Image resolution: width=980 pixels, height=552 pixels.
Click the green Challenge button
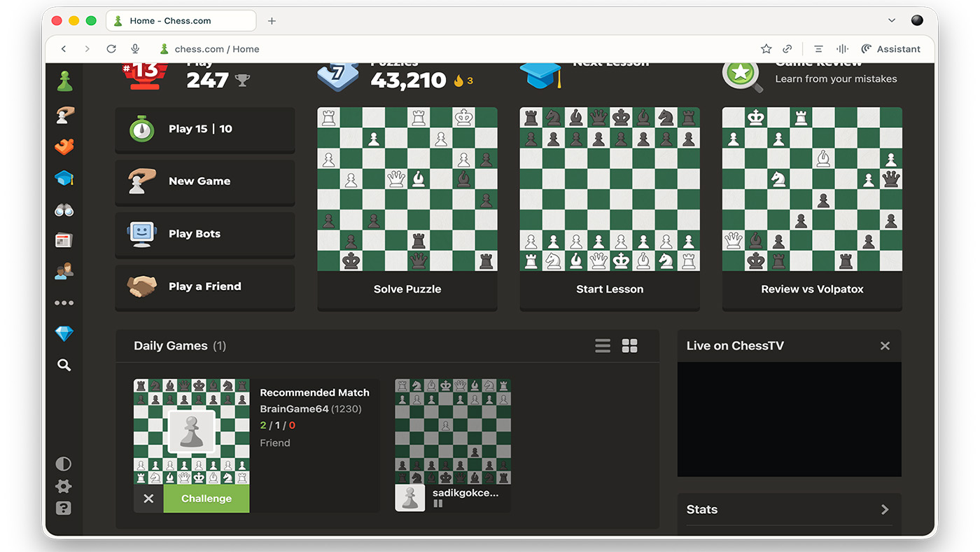(206, 499)
